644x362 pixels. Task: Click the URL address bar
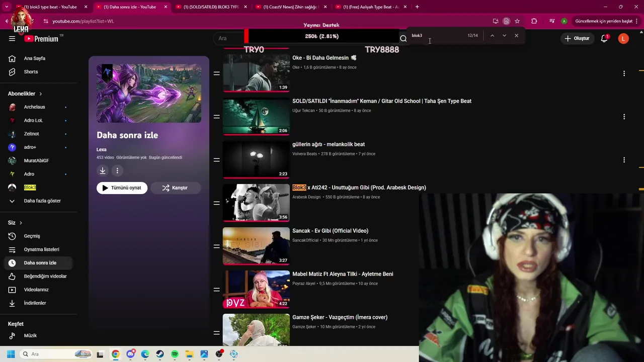pos(267,21)
